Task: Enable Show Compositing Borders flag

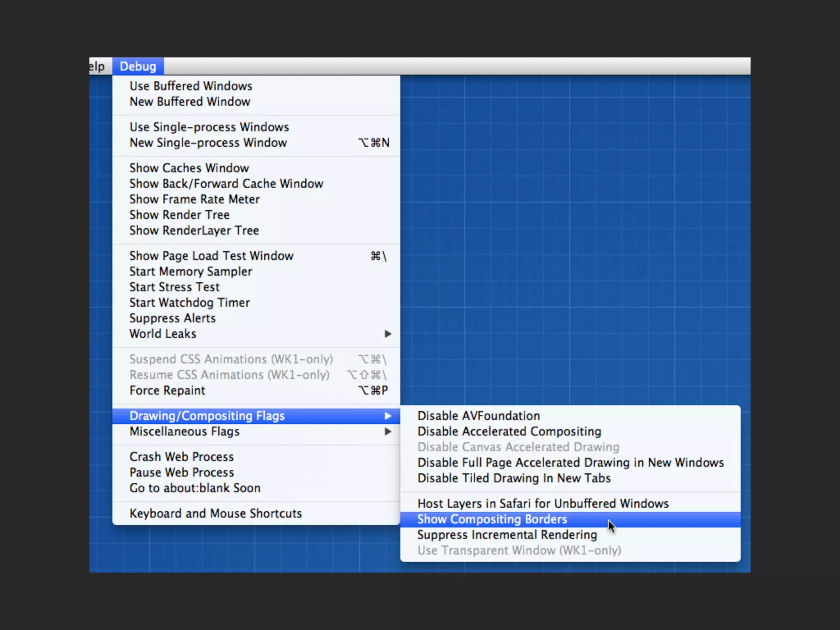Action: click(492, 519)
